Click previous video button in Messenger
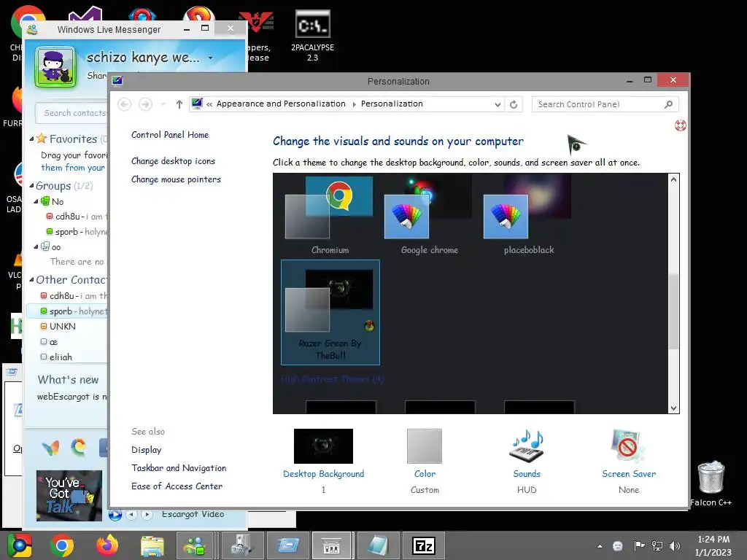This screenshot has height=560, width=747. coord(131,514)
